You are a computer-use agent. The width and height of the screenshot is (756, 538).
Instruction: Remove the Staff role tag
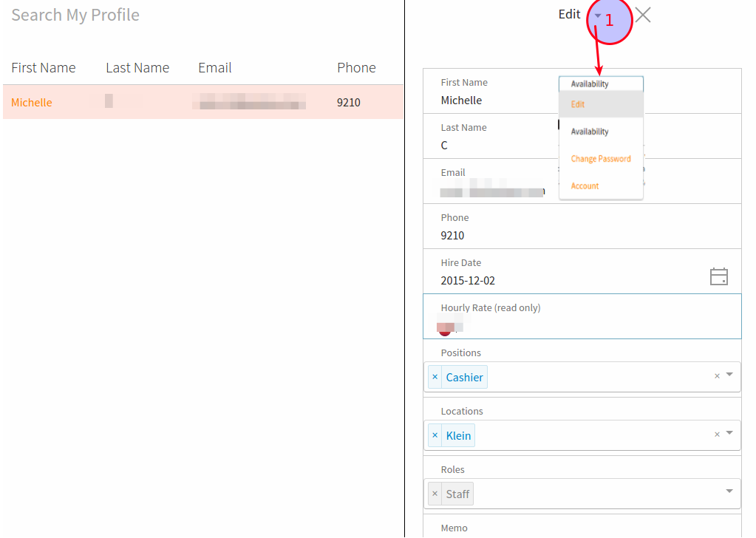[x=435, y=494]
